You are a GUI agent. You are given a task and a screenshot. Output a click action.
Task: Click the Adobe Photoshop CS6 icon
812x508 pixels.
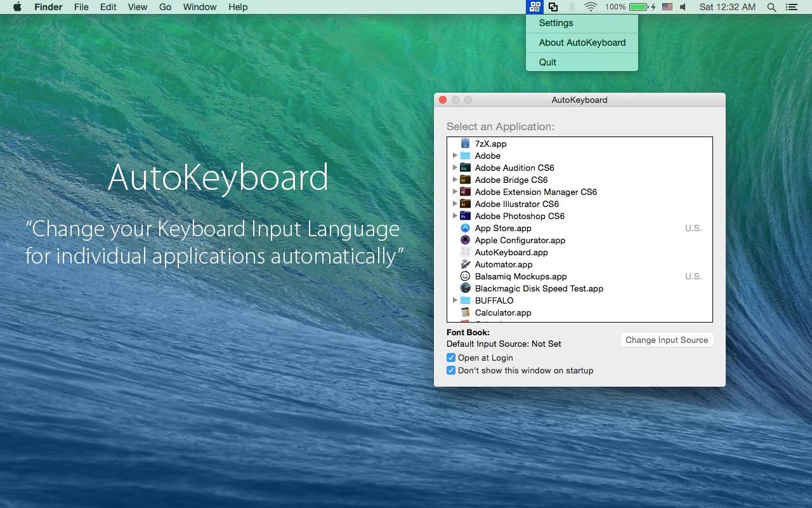465,216
